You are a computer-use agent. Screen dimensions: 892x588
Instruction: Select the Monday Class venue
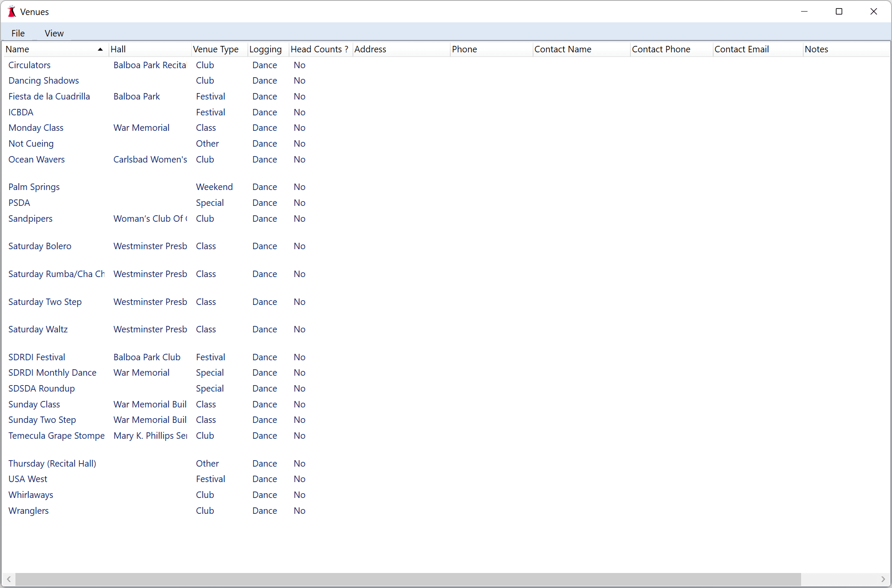click(x=36, y=128)
